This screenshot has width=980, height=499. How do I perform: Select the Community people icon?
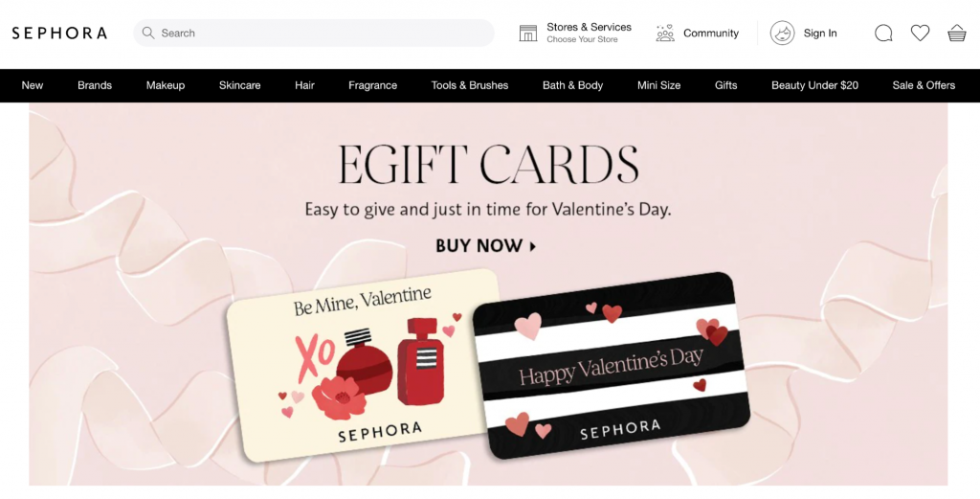coord(665,34)
